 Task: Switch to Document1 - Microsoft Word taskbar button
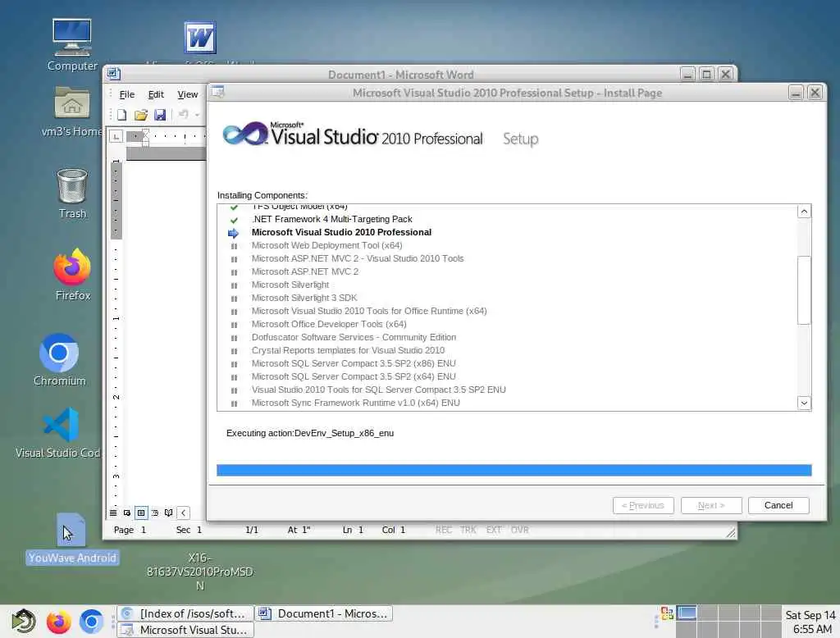coord(325,613)
